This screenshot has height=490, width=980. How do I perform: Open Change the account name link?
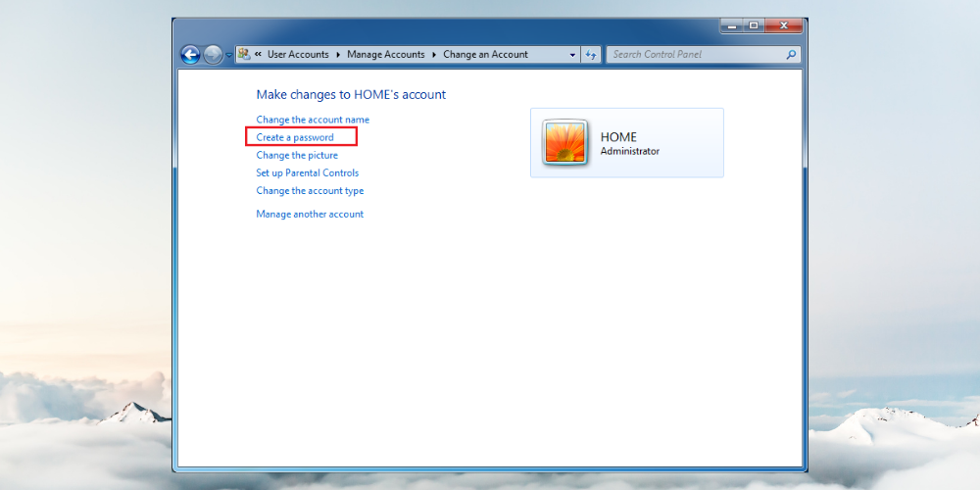pos(313,120)
